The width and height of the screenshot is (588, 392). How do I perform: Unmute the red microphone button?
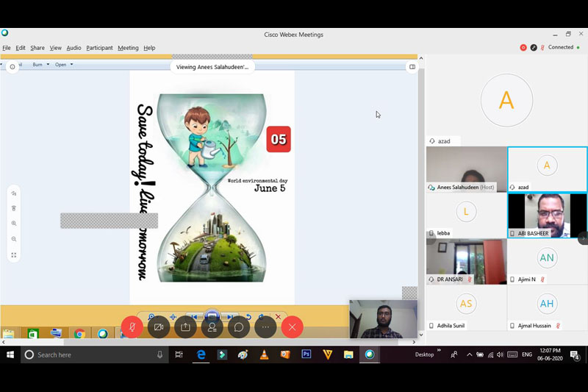(x=132, y=327)
